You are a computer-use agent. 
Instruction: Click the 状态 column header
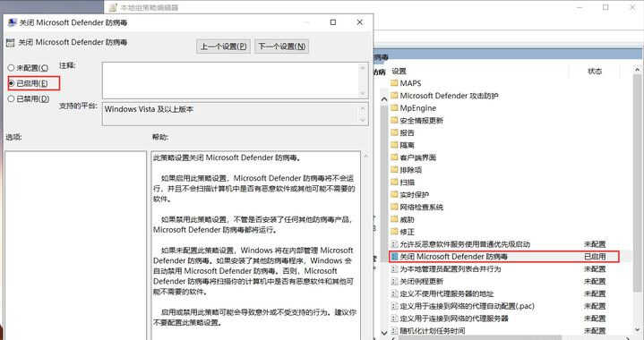(595, 71)
